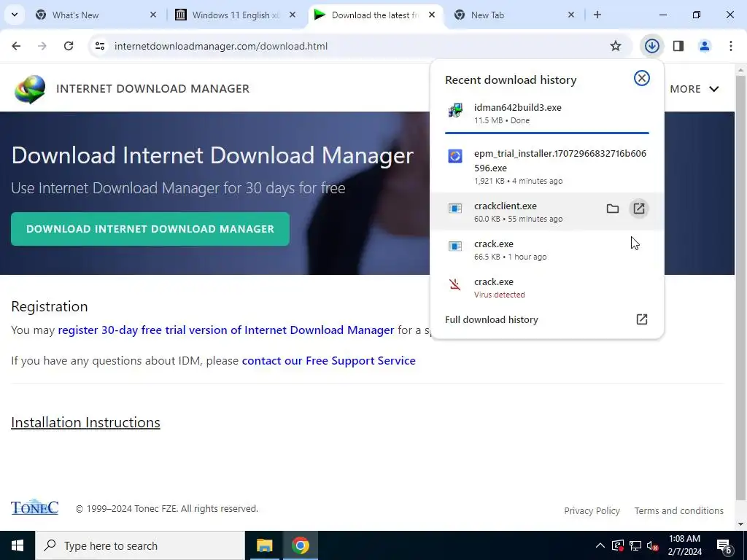Open the Privacy Policy link
The width and height of the screenshot is (747, 560).
coord(592,510)
